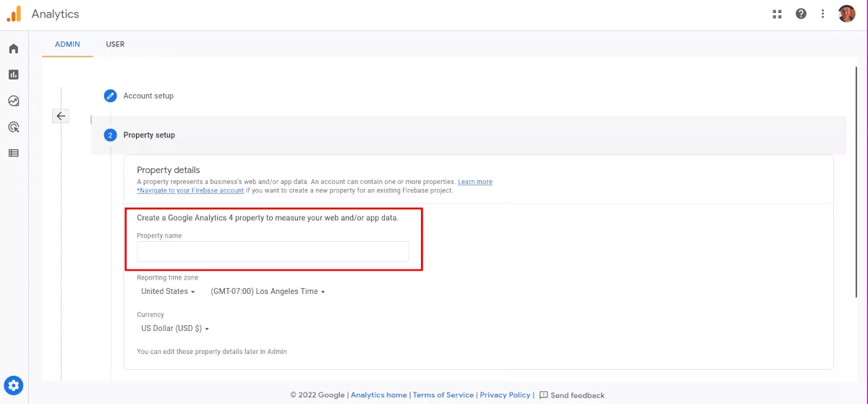Click the Send feedback link

(x=577, y=395)
